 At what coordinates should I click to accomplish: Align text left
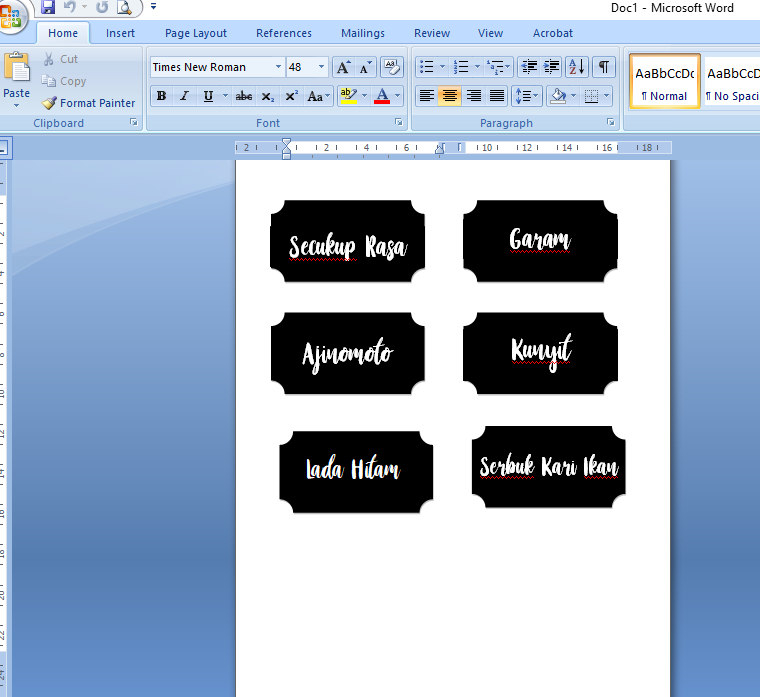pyautogui.click(x=427, y=96)
